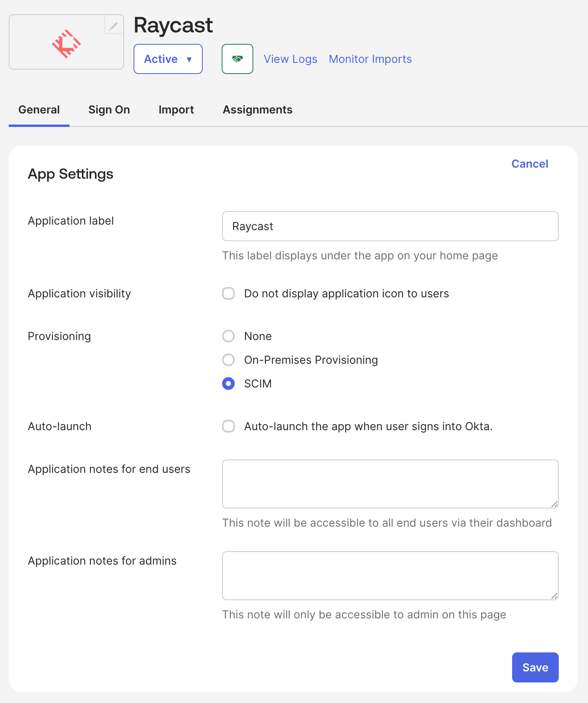Grab end users notes resize handle
The image size is (588, 703).
[554, 504]
